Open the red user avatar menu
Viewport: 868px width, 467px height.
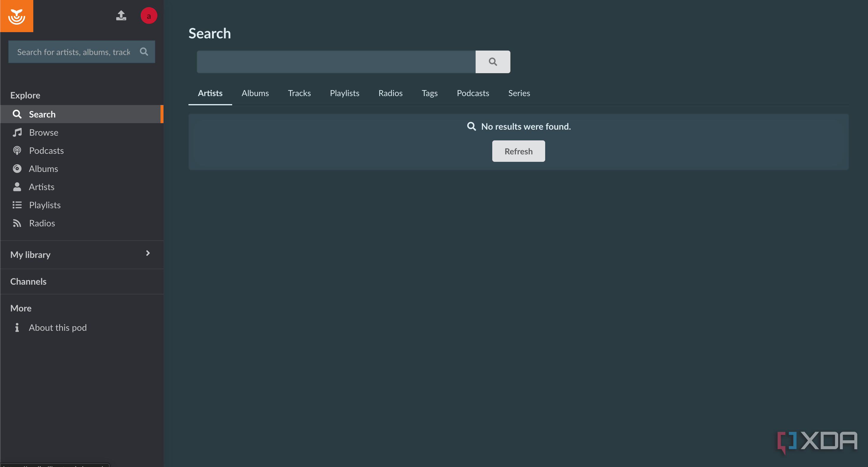click(x=149, y=16)
